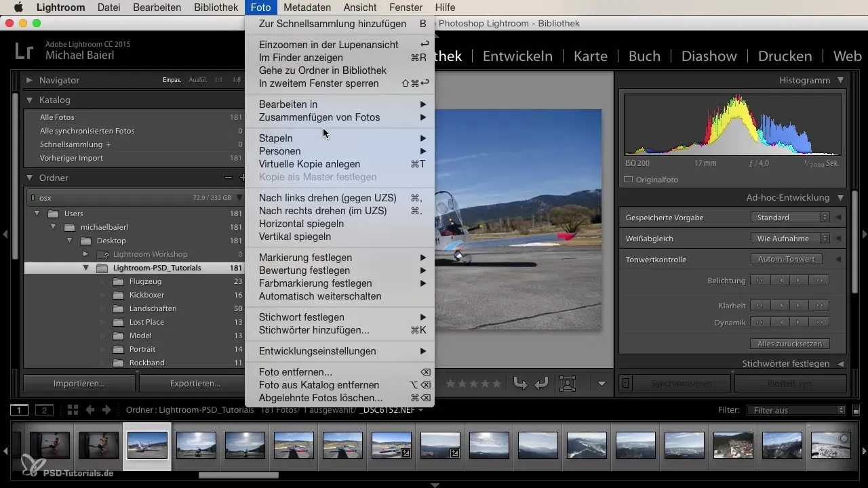Click the Autom. Tonwert button

pos(786,259)
